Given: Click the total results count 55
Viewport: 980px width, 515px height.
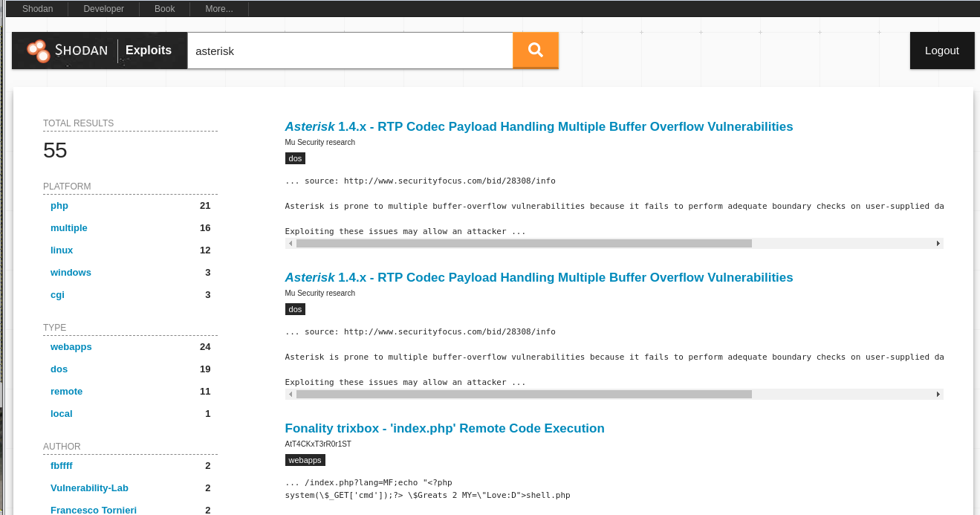Looking at the screenshot, I should coord(55,150).
